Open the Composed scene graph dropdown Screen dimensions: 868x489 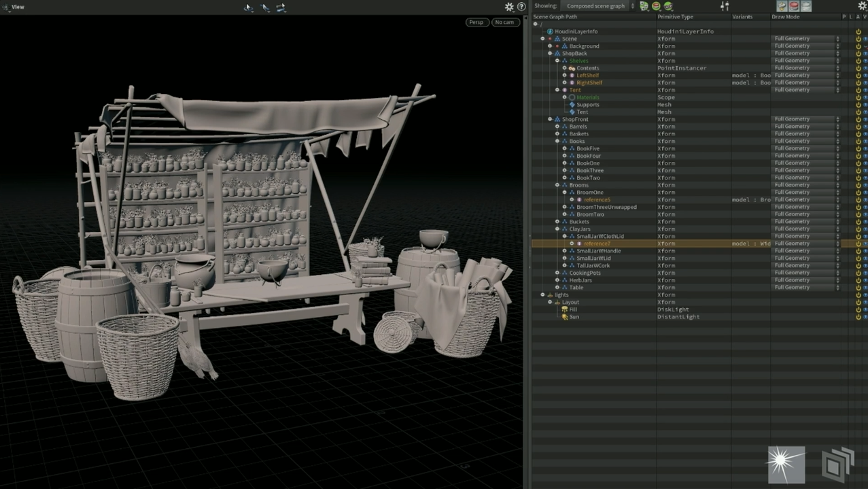598,6
